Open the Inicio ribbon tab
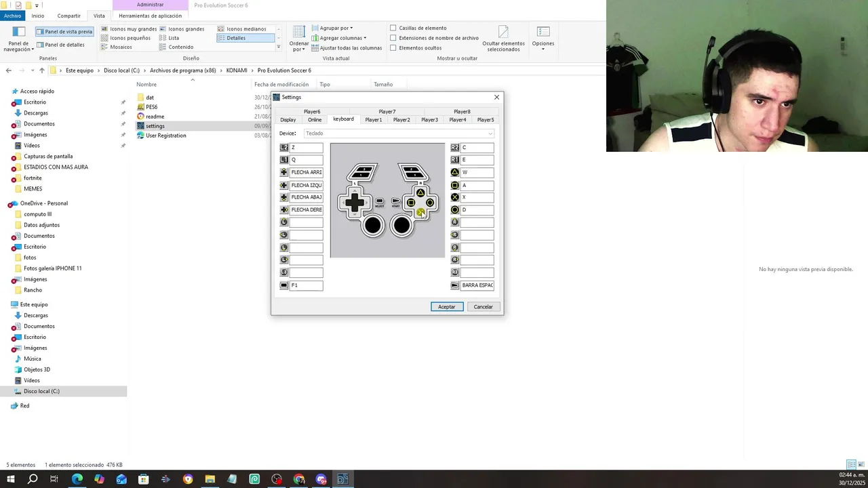868x488 pixels. click(38, 16)
